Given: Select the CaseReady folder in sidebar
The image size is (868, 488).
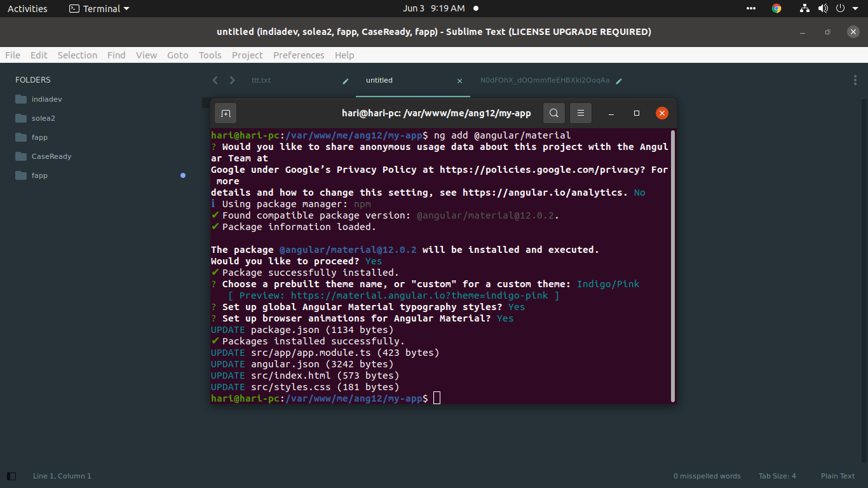Looking at the screenshot, I should (51, 156).
